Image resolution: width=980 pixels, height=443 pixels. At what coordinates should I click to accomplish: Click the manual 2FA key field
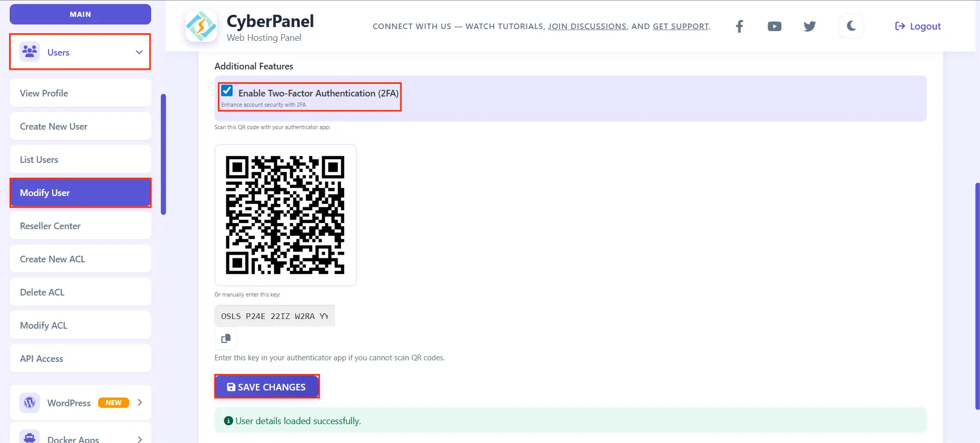click(x=275, y=316)
